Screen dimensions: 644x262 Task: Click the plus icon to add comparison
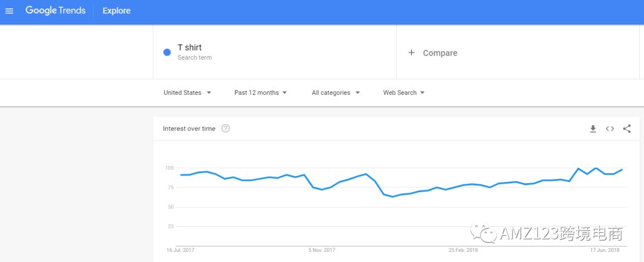(411, 53)
